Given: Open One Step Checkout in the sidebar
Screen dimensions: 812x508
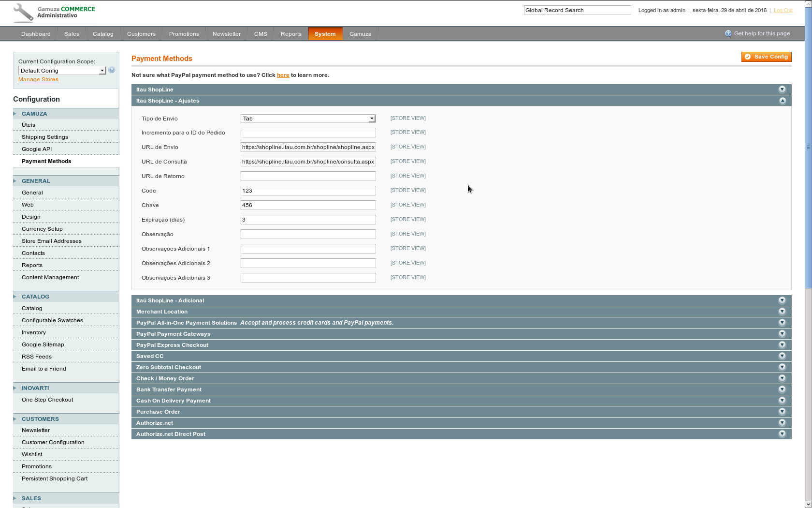Looking at the screenshot, I should click(47, 400).
